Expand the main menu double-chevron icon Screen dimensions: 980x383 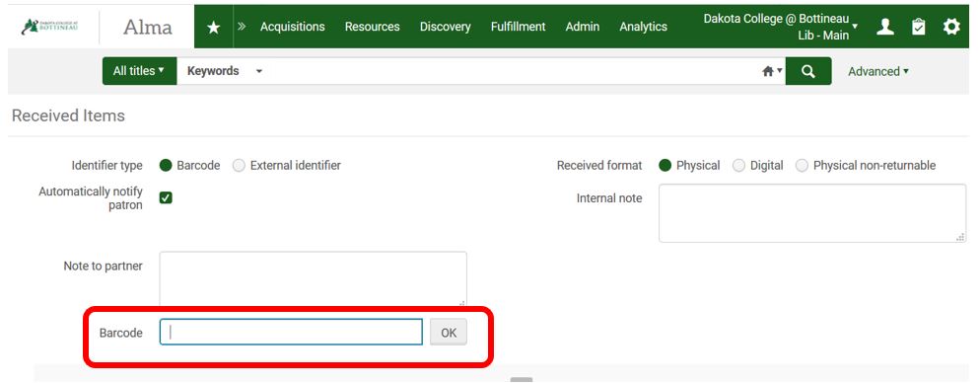[x=242, y=27]
